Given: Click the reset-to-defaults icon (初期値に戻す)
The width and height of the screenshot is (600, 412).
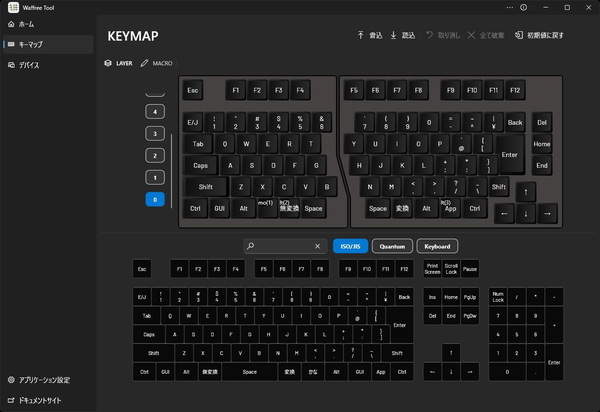Looking at the screenshot, I should [518, 35].
